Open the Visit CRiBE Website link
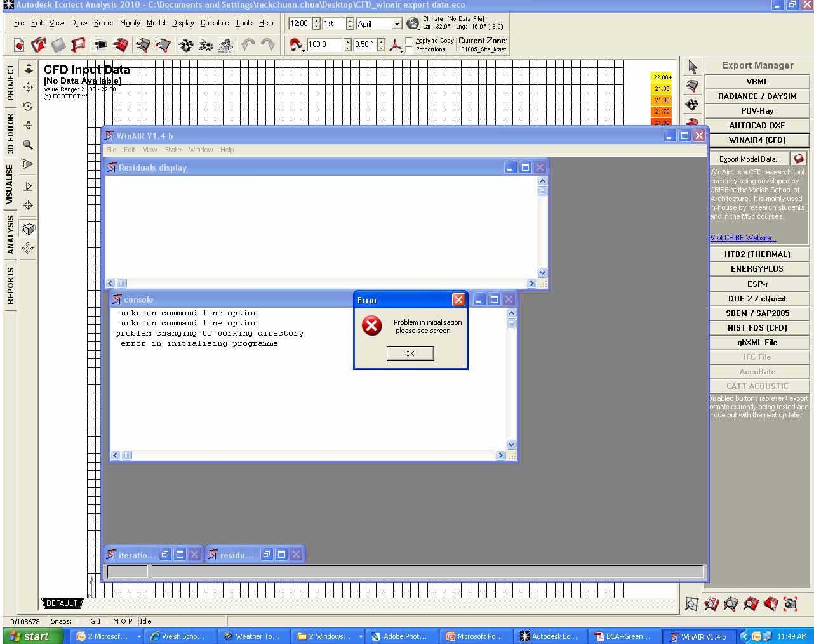 (x=743, y=238)
